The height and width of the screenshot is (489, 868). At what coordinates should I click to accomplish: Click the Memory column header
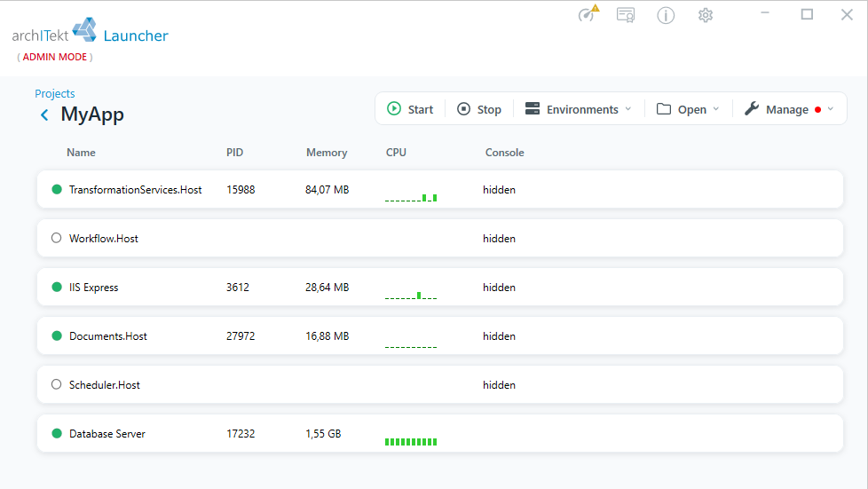click(x=327, y=153)
